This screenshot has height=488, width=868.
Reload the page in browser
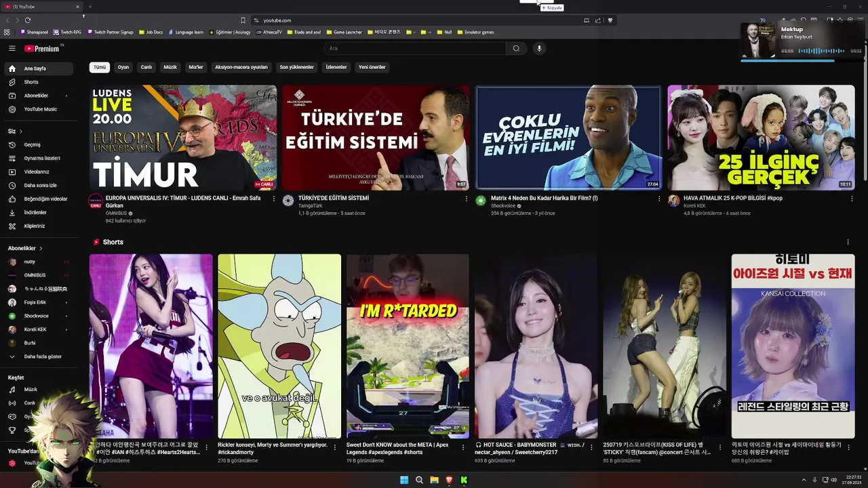28,20
